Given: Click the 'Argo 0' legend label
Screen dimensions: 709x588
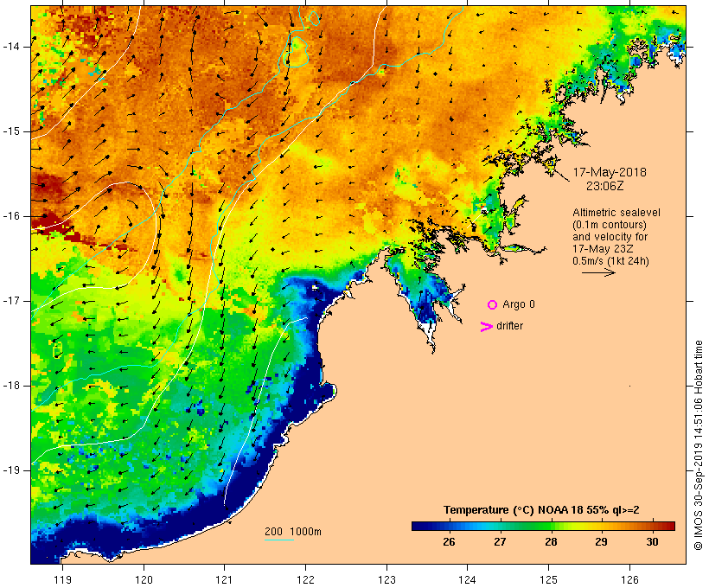Looking at the screenshot, I should [519, 304].
